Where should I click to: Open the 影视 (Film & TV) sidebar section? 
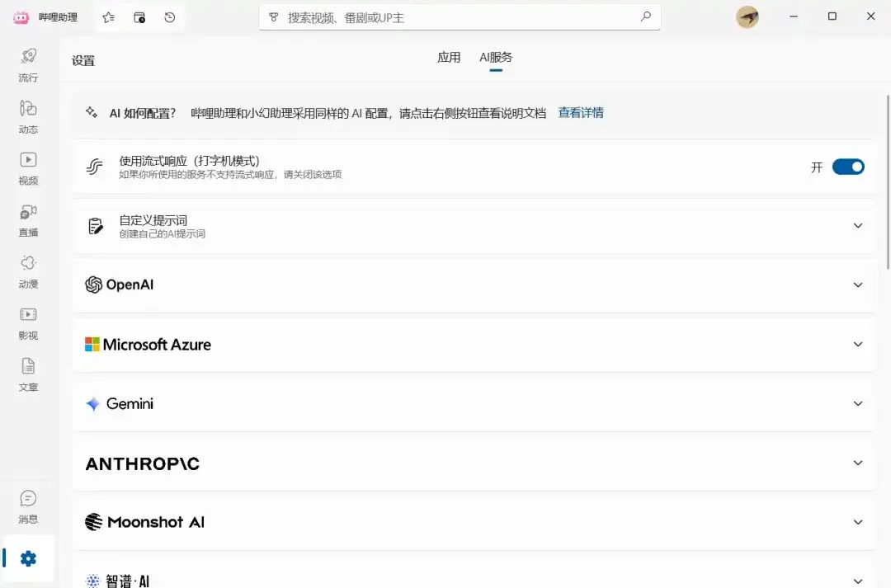click(28, 324)
